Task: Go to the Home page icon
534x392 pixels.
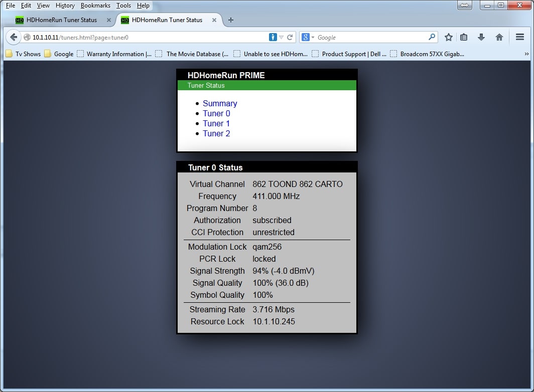Action: pyautogui.click(x=499, y=37)
